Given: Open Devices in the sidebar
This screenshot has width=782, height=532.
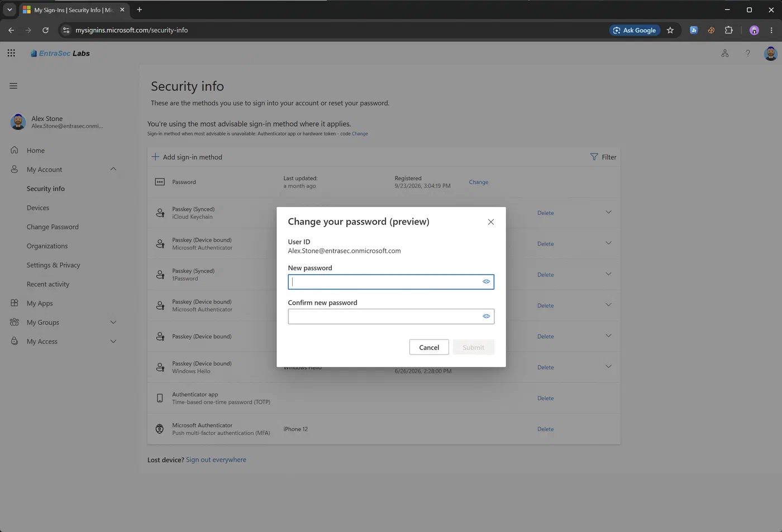Looking at the screenshot, I should point(38,208).
